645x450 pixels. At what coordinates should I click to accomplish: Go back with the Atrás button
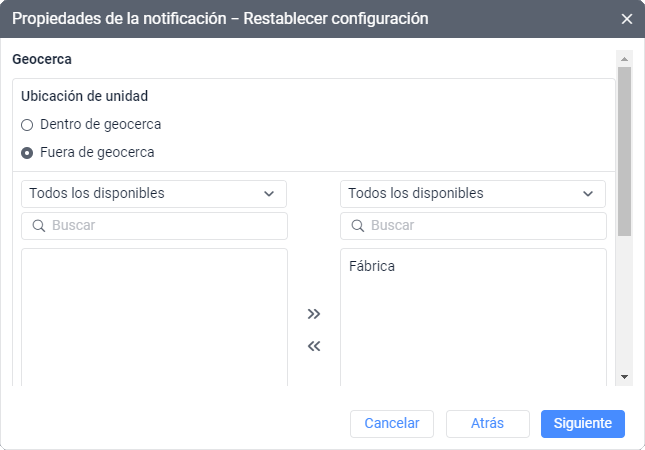(x=487, y=423)
